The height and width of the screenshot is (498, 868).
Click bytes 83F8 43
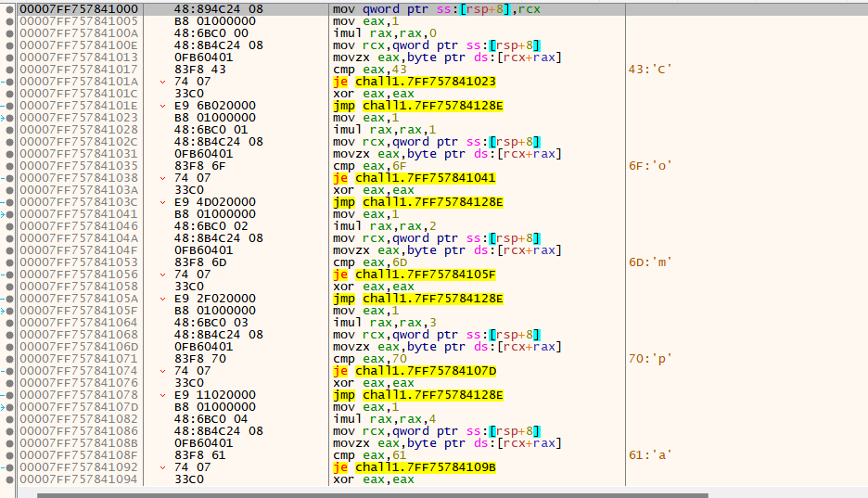tap(199, 70)
